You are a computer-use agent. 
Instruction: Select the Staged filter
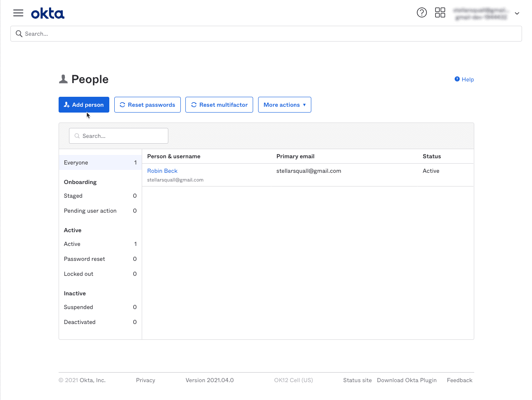100,196
